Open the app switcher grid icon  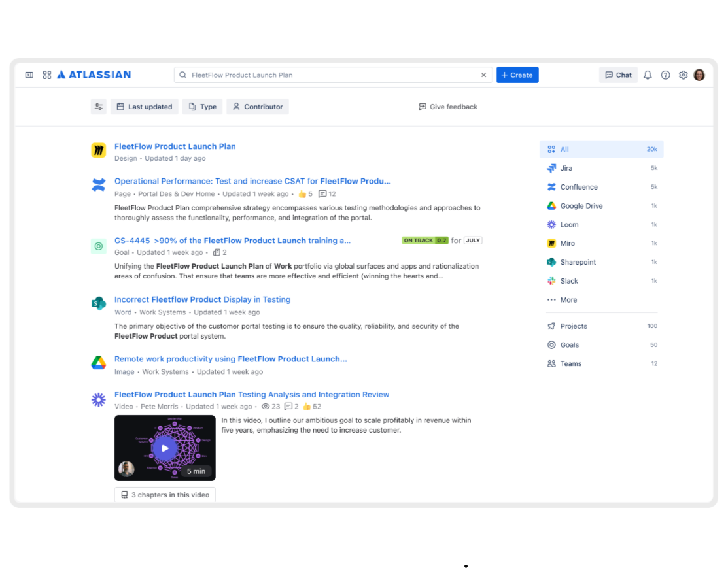47,75
